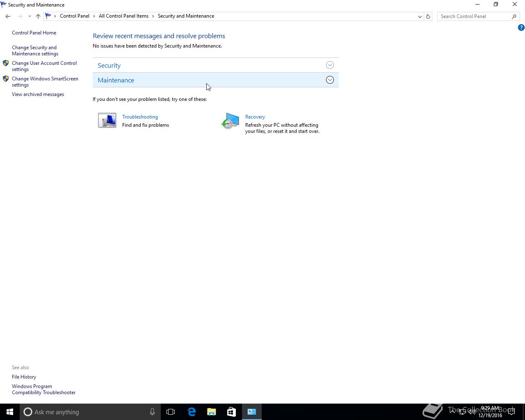Screen dimensions: 525x420
Task: Open View archived messages
Action: [38, 94]
